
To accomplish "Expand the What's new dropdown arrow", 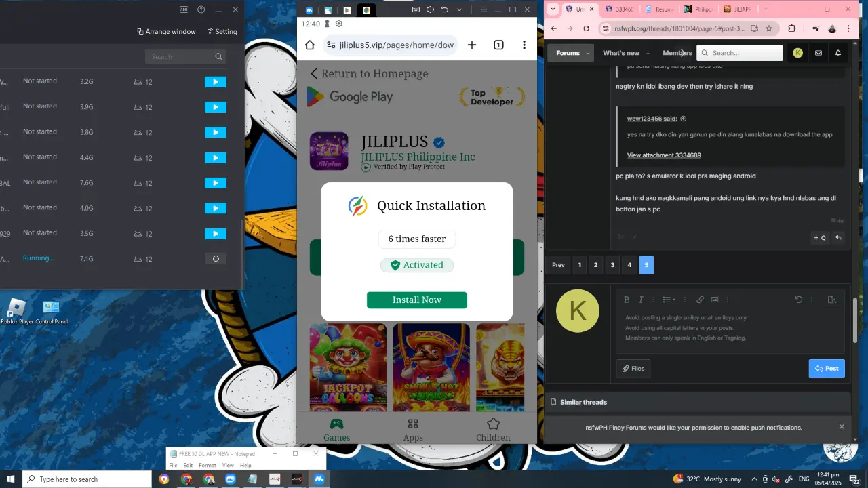I will tap(648, 53).
